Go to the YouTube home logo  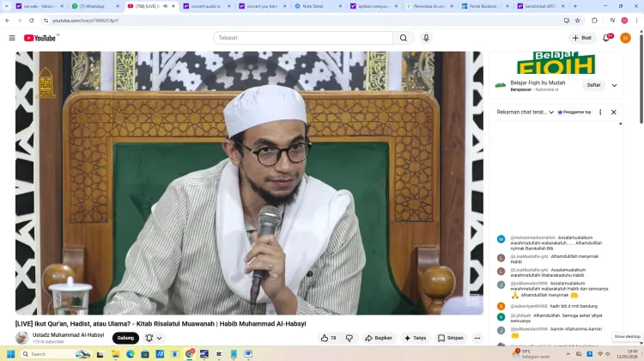39,38
